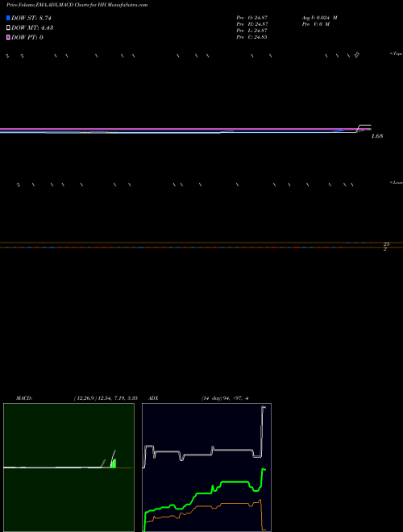Viewport: 403px width, 532px height.
Task: Click the 'Pre C: 24.85' close value
Action: point(252,37)
